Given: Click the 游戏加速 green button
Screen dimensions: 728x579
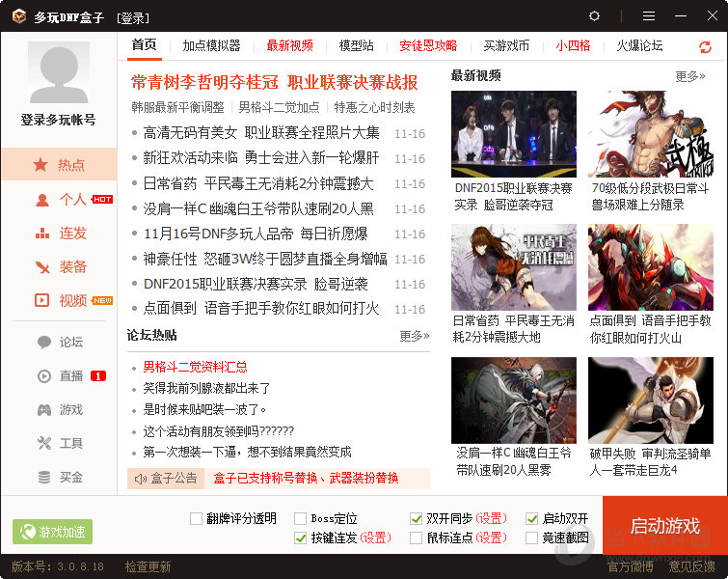Looking at the screenshot, I should (x=52, y=531).
